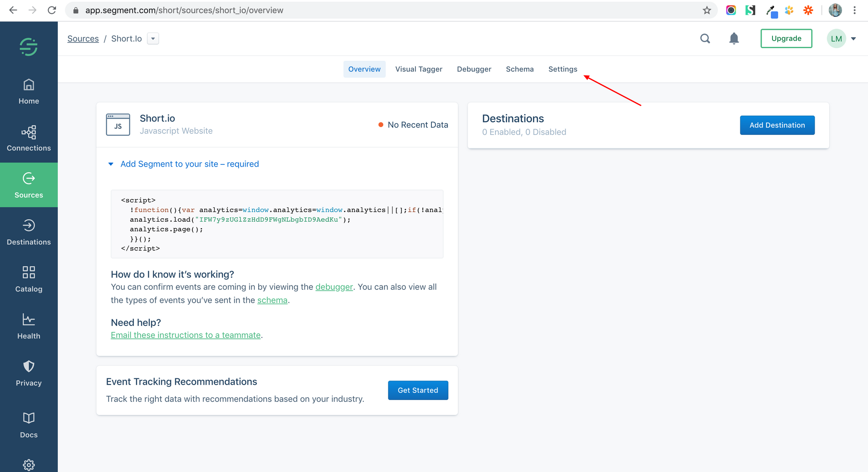Click the Settings gear icon in sidebar

click(x=29, y=465)
